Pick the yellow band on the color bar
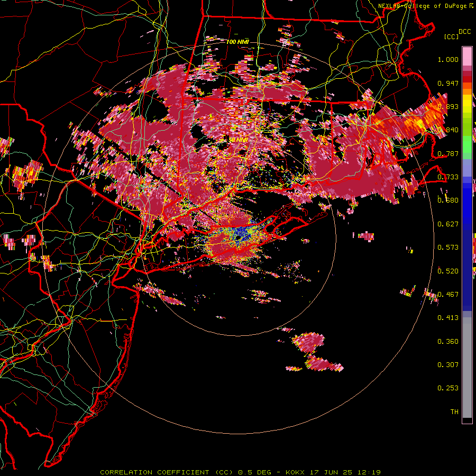This screenshot has width=476, height=476. point(467,104)
